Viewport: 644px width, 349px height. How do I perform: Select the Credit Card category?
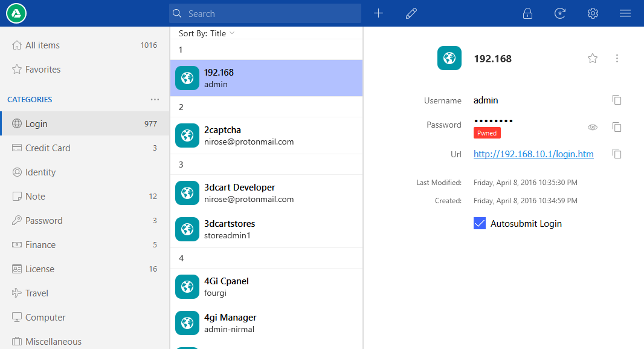coord(85,148)
